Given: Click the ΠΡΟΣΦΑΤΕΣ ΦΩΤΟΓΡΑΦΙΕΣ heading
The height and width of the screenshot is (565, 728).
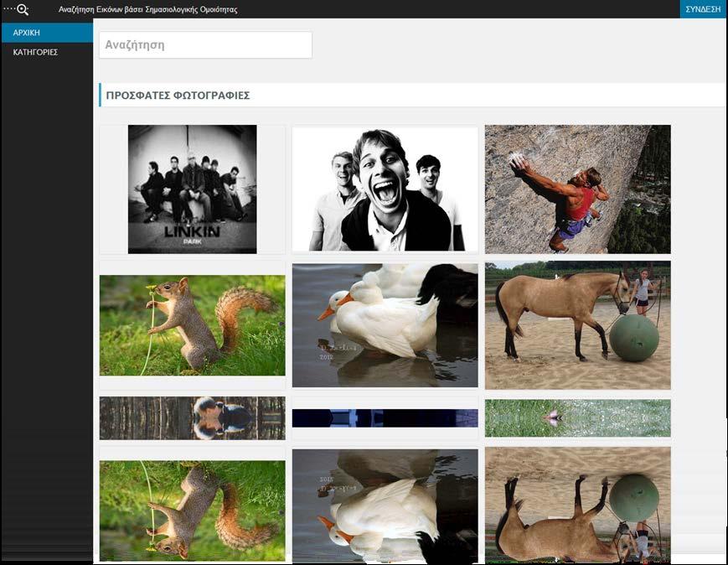Looking at the screenshot, I should point(178,96).
